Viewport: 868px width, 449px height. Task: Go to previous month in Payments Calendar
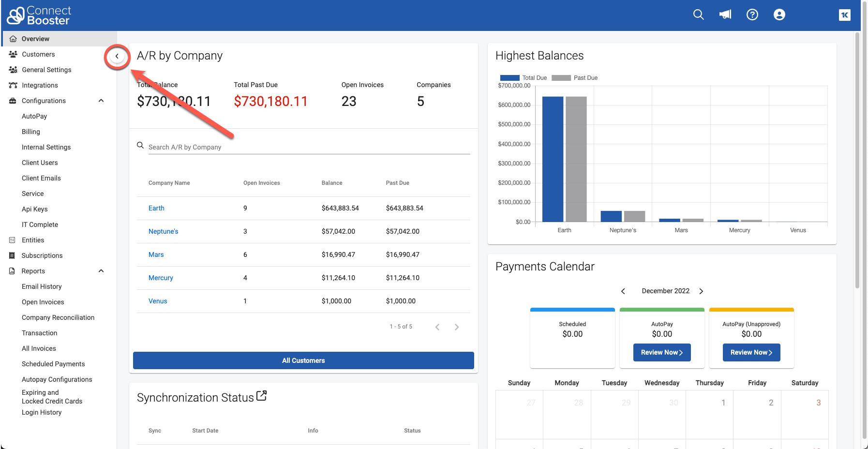pyautogui.click(x=623, y=291)
